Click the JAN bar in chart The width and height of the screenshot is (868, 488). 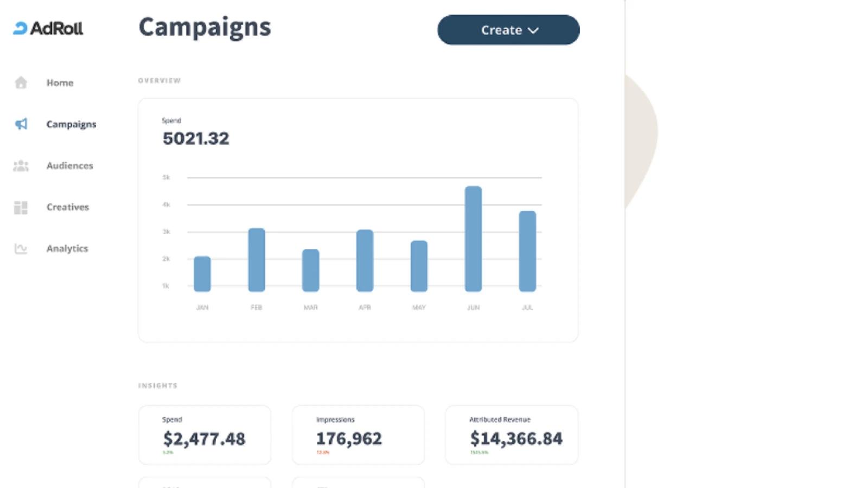[202, 274]
